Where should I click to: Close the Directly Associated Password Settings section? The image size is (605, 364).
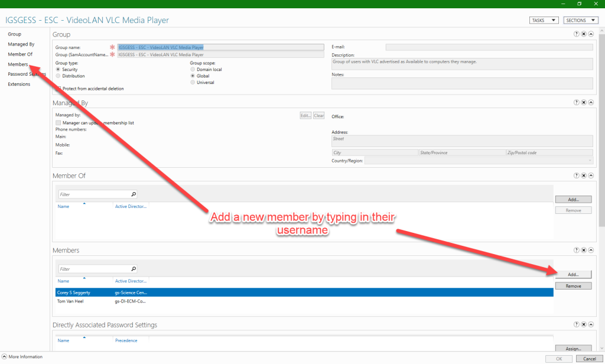click(584, 324)
